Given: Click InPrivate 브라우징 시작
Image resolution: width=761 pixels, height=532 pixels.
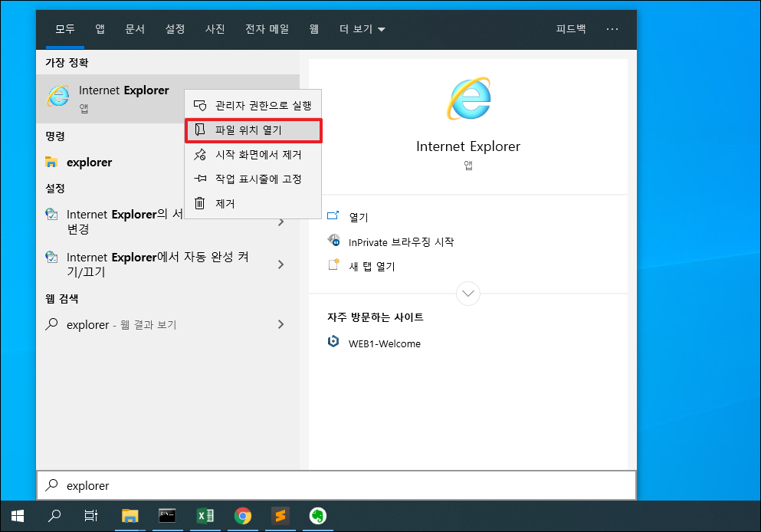Looking at the screenshot, I should (401, 241).
